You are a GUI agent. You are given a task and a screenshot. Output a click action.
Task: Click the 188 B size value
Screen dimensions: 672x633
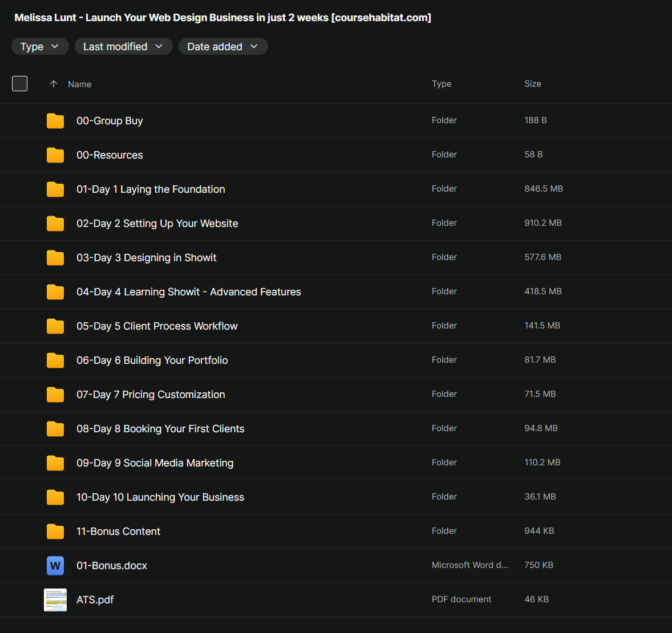pos(535,120)
